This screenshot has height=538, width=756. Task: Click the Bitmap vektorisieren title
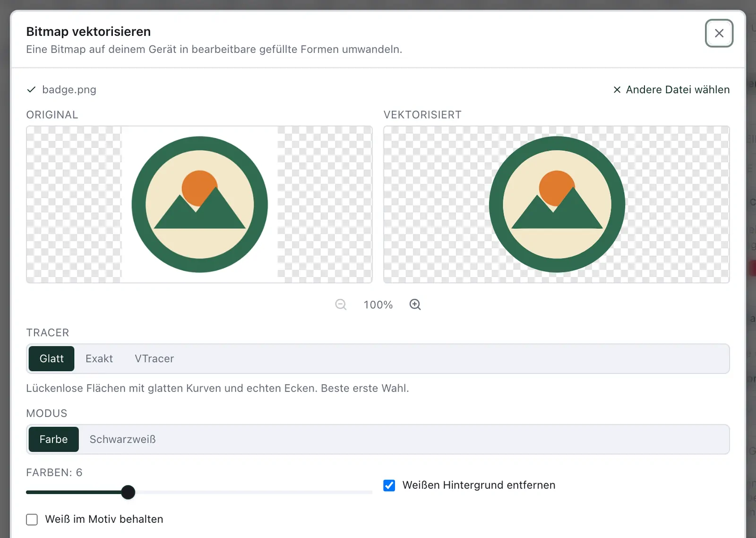(88, 32)
